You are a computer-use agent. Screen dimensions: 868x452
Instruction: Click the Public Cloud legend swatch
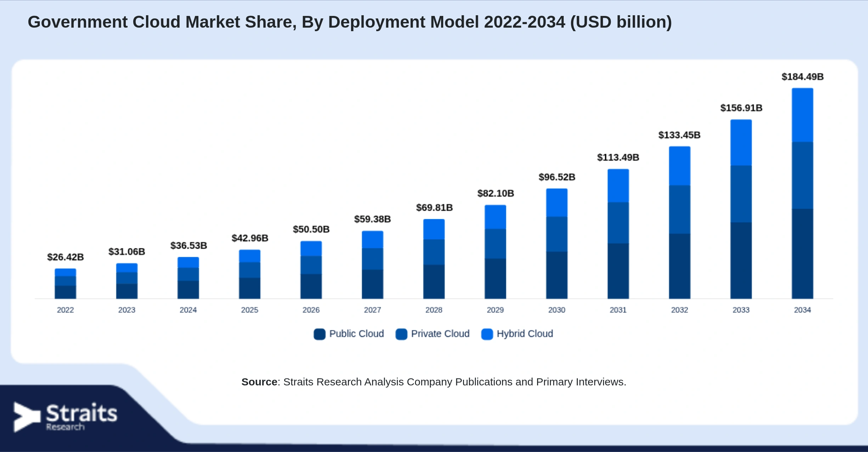click(320, 334)
